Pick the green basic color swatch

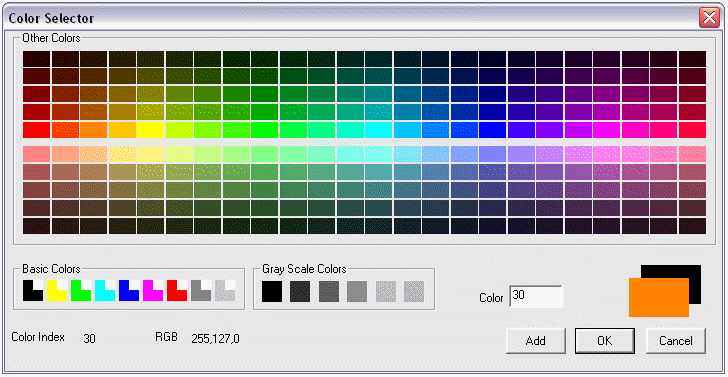pyautogui.click(x=81, y=290)
